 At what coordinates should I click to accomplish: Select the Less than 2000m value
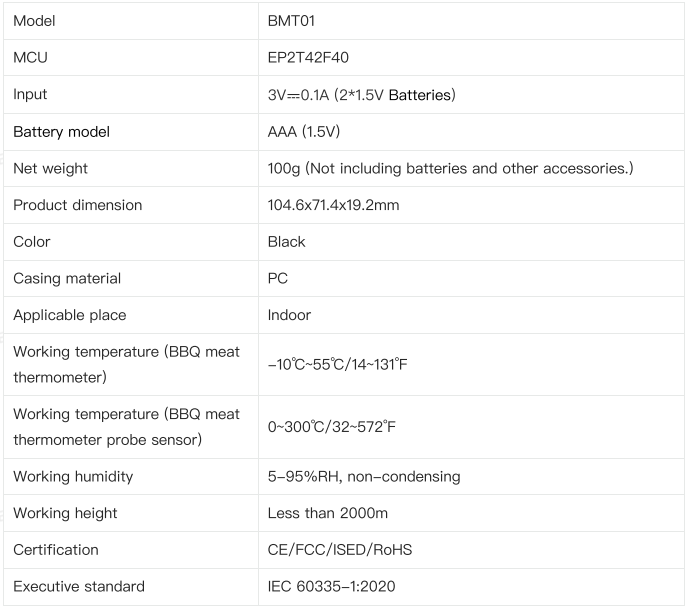tap(328, 513)
